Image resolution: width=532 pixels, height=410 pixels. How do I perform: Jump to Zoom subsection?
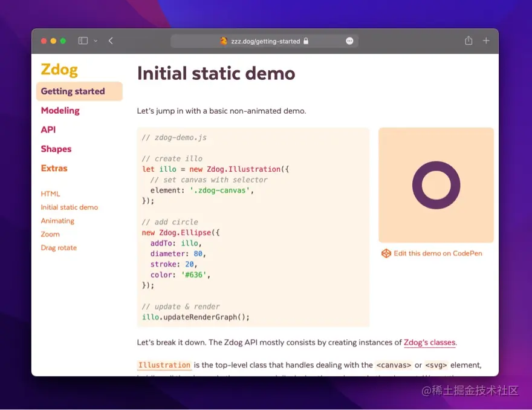click(x=50, y=234)
